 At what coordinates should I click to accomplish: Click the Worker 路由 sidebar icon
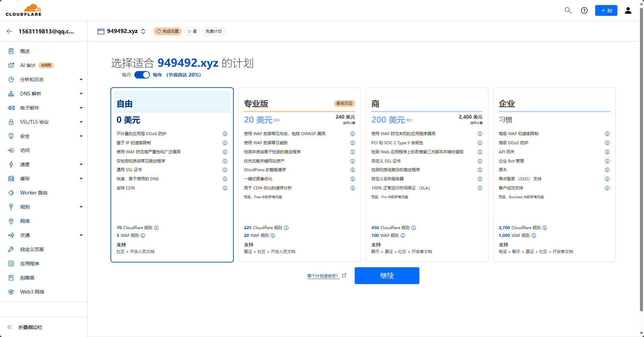pos(11,193)
